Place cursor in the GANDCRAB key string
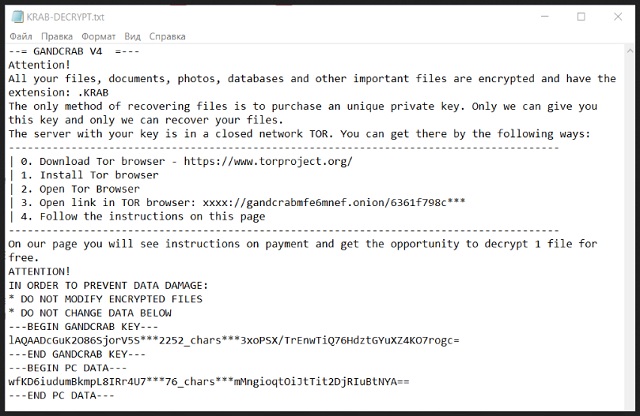This screenshot has height=416, width=640. point(234,340)
